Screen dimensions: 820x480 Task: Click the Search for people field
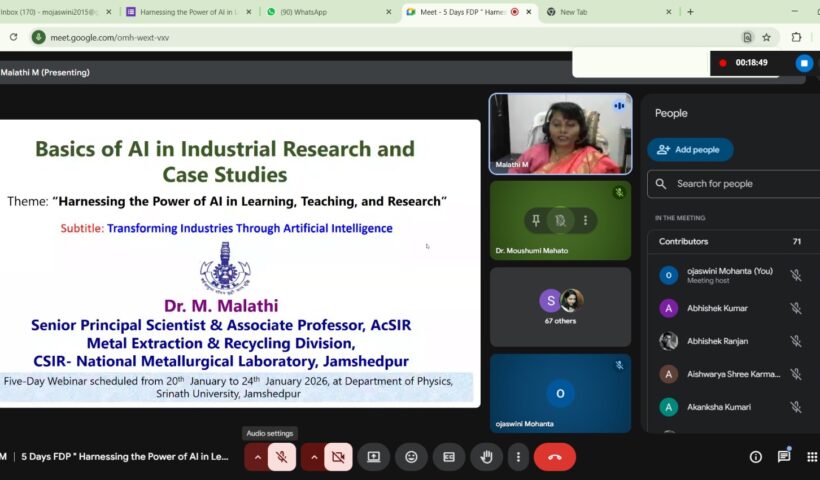point(740,184)
